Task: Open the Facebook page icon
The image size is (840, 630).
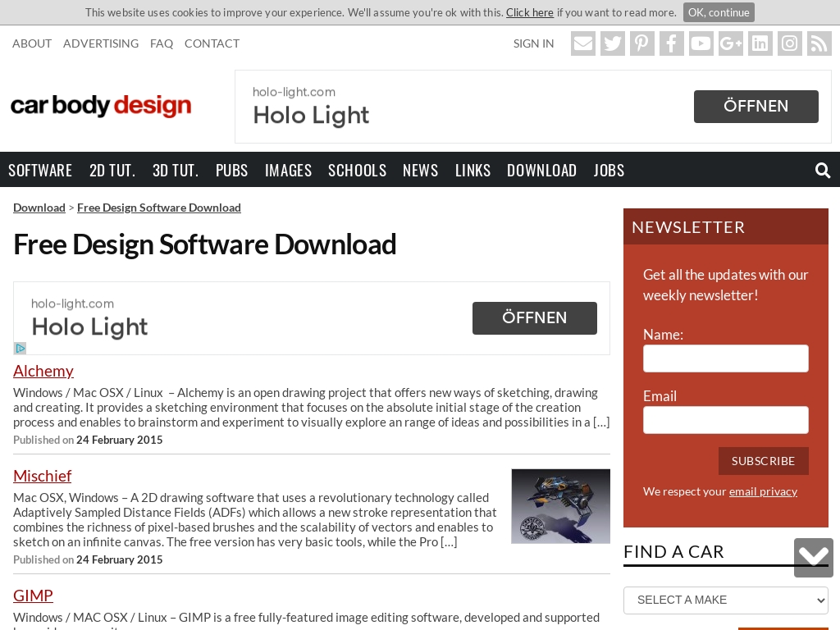Action: (672, 43)
